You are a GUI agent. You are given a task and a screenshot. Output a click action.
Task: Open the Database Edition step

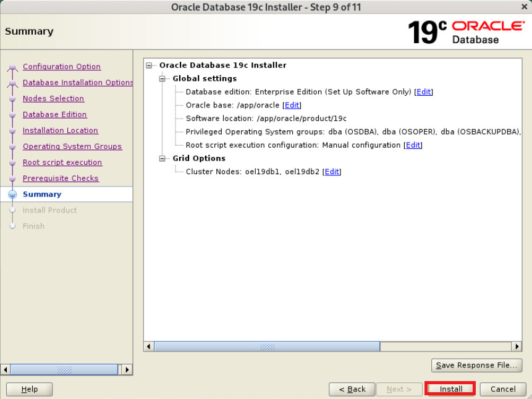[x=54, y=114]
